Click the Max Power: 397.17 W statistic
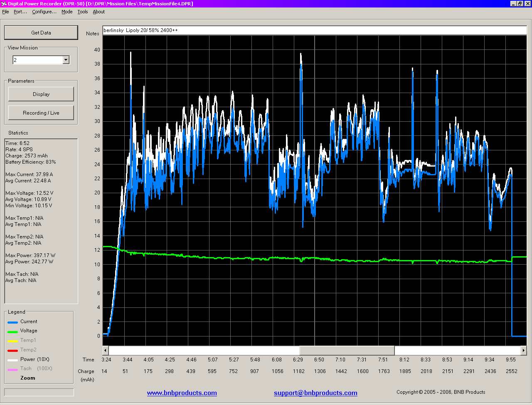 pyautogui.click(x=30, y=255)
